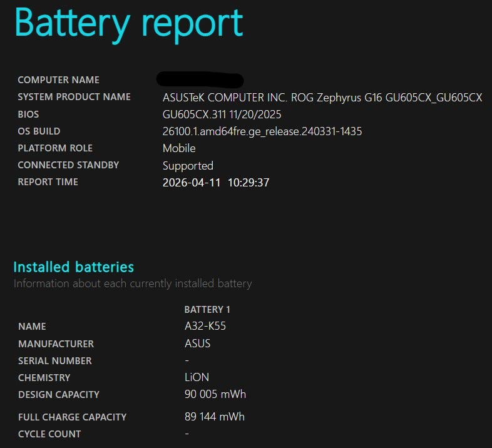Select battery name A32-K55
Viewport: 492px width, 448px height.
pyautogui.click(x=205, y=326)
